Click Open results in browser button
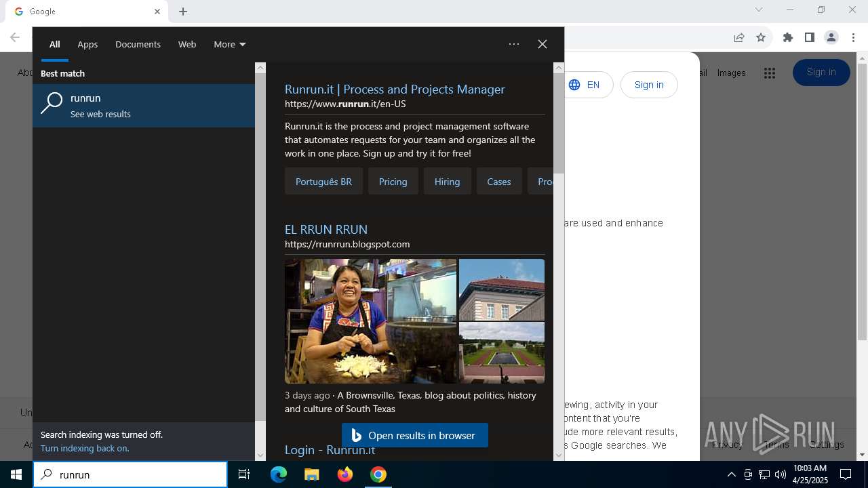Screen dimensions: 868x488 point(415,435)
